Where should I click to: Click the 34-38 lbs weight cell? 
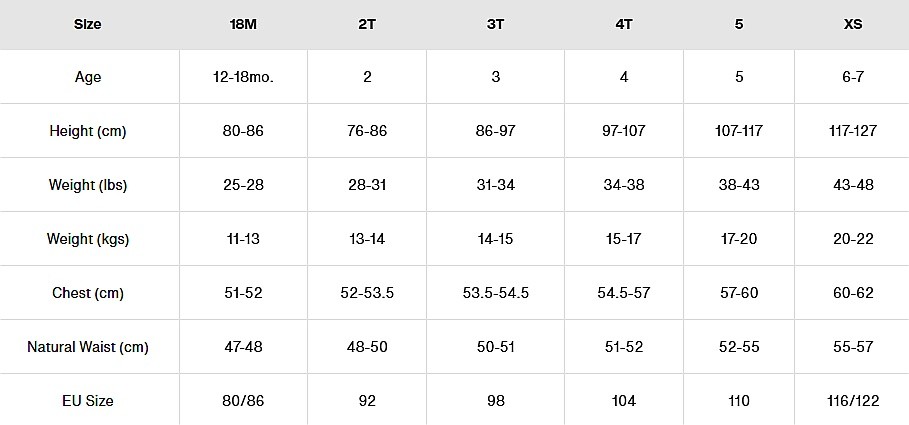pos(623,185)
